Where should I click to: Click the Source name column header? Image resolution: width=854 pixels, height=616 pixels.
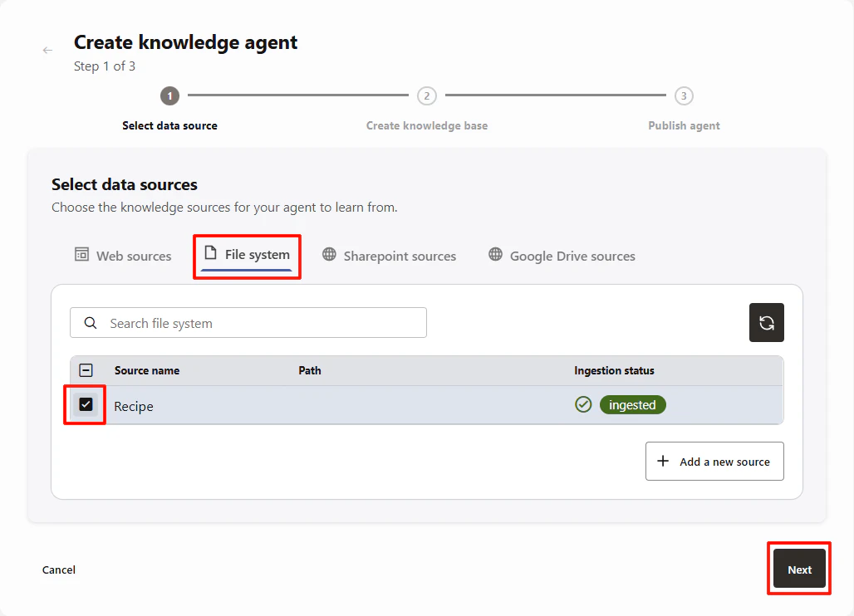(147, 370)
